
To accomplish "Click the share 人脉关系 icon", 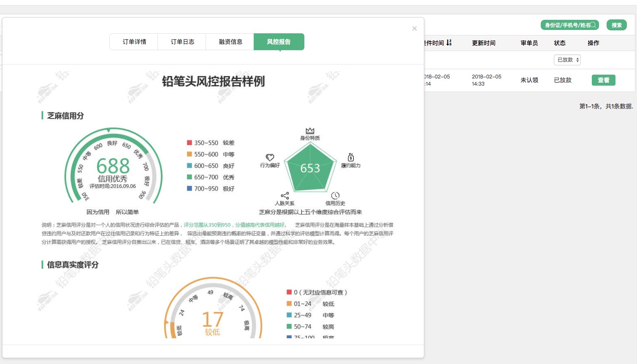I will [x=285, y=196].
